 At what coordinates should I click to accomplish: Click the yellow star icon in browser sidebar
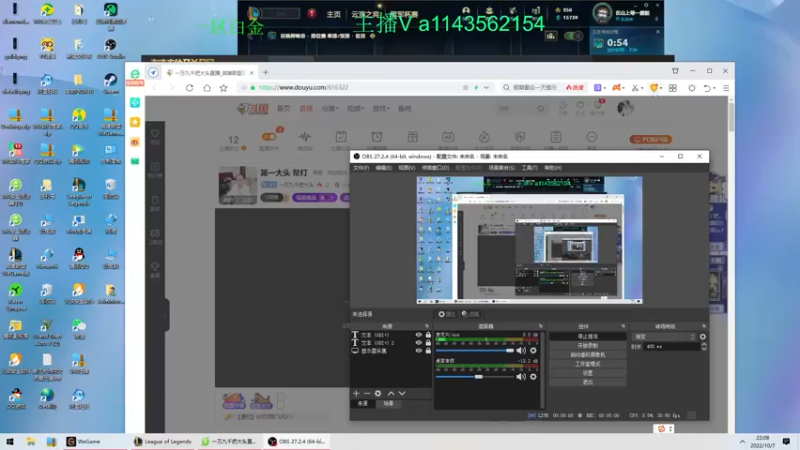point(135,122)
